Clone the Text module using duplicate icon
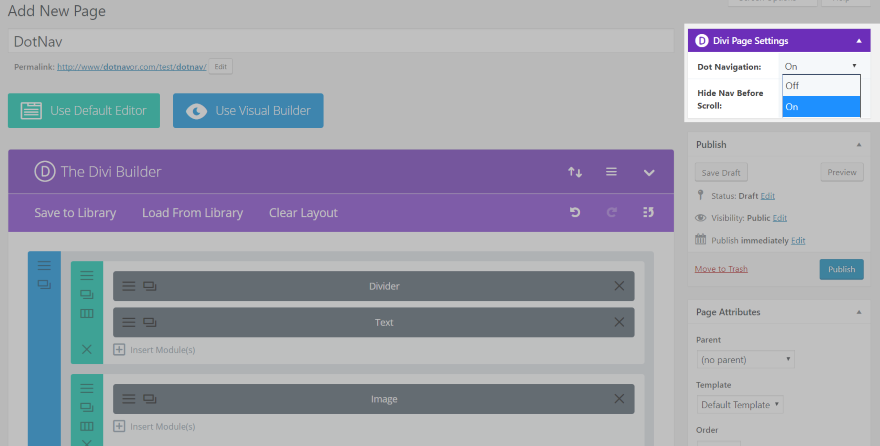The height and width of the screenshot is (446, 880). 149,322
